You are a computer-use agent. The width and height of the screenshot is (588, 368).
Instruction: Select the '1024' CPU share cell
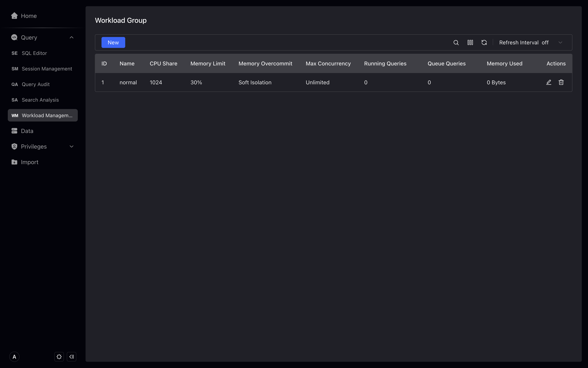pyautogui.click(x=156, y=83)
